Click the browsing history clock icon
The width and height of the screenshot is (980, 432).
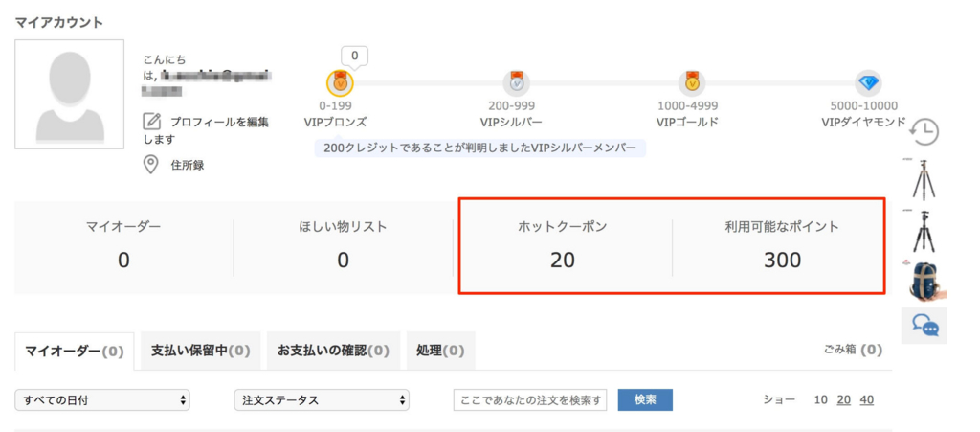tap(924, 132)
